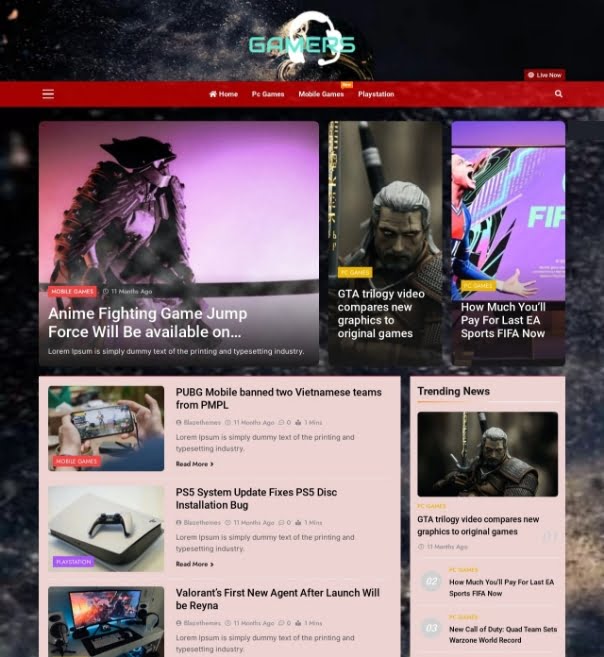The height and width of the screenshot is (657, 604).
Task: Open FIFA featured slide card
Action: (508, 243)
